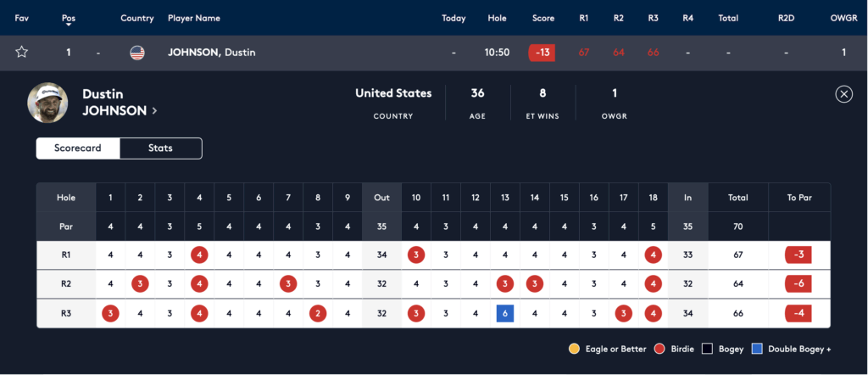Sort leaderboard by Pos column arrow
Screen dimensions: 868x375
(69, 25)
